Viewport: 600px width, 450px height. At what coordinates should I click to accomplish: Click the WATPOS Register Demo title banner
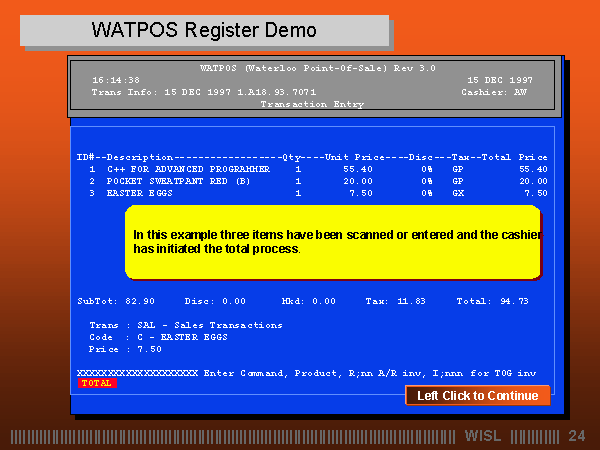pos(204,30)
